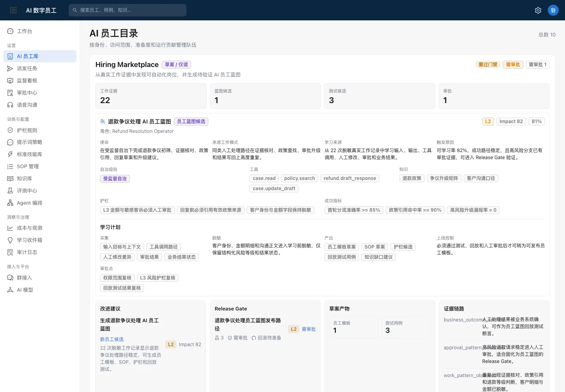Image resolution: width=565 pixels, height=392 pixels.
Task: Click the 员工模板 1 tile
Action: 354,327
